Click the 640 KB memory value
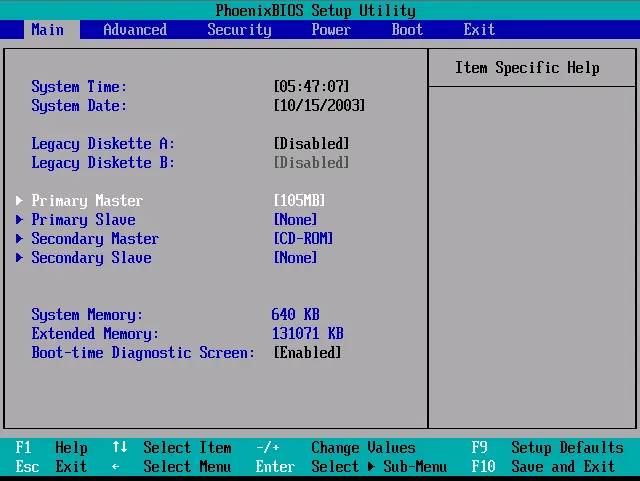The height and width of the screenshot is (481, 640). [296, 314]
